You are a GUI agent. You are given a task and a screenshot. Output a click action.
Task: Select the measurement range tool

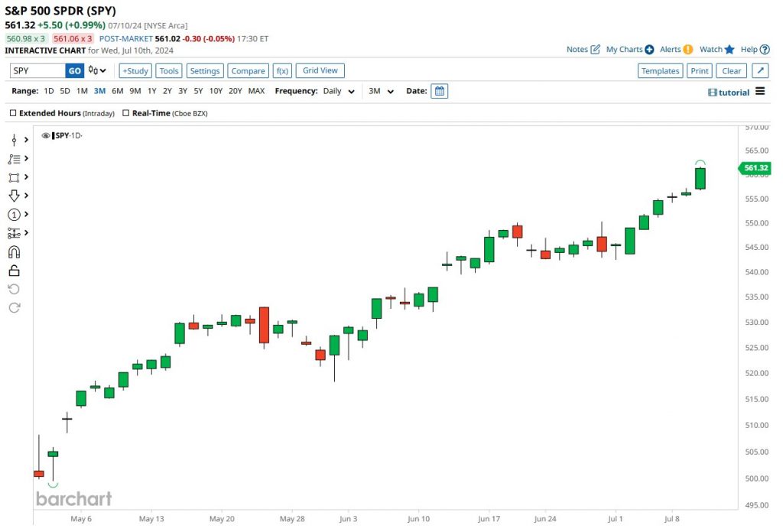tap(14, 233)
